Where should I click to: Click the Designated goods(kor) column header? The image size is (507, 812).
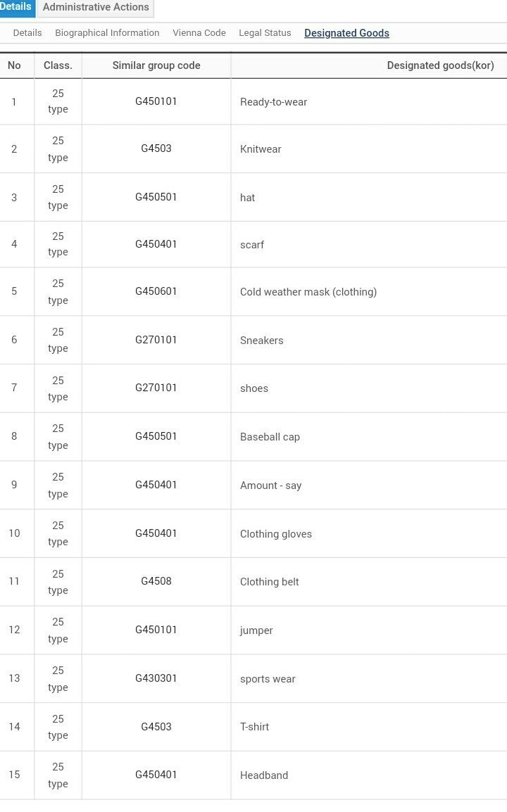[440, 65]
